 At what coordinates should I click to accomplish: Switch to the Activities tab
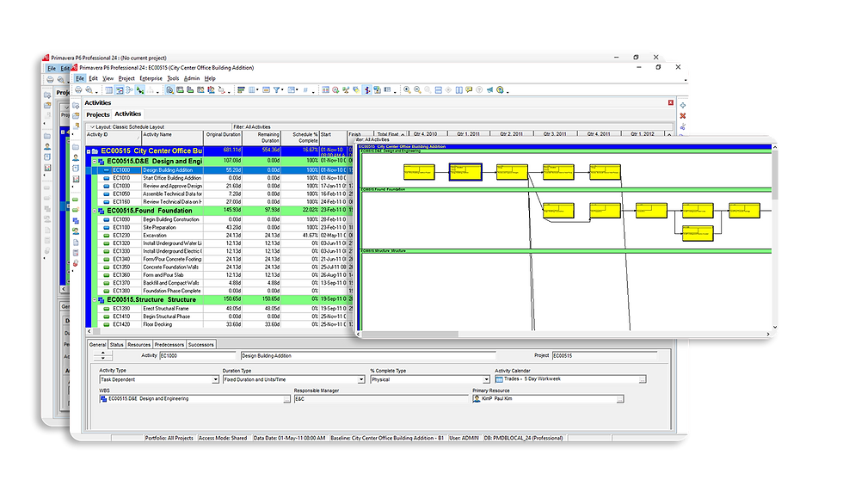click(x=127, y=114)
